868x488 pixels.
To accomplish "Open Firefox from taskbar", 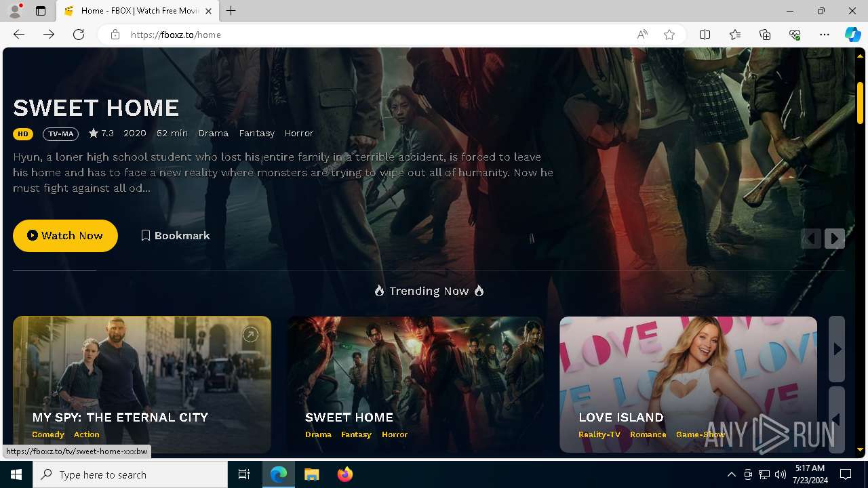I will click(x=345, y=474).
